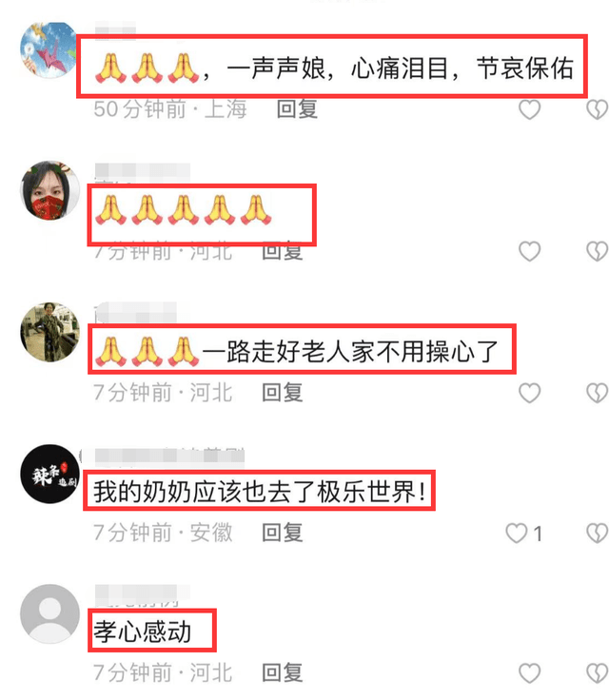Viewport: 609px width, 700px height.
Task: Reply to the 安徽 comment
Action: pos(283,533)
